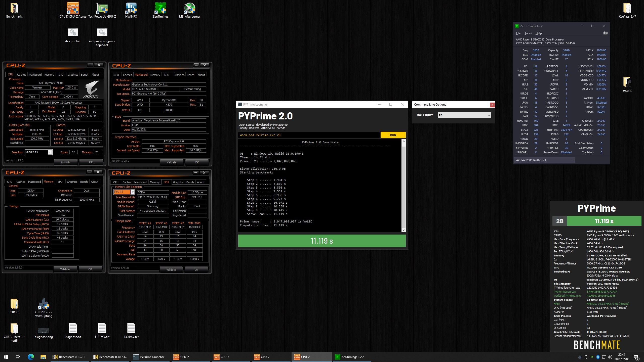Expand the CATEGORY 2B dropdown
The image size is (644, 362).
point(464,115)
